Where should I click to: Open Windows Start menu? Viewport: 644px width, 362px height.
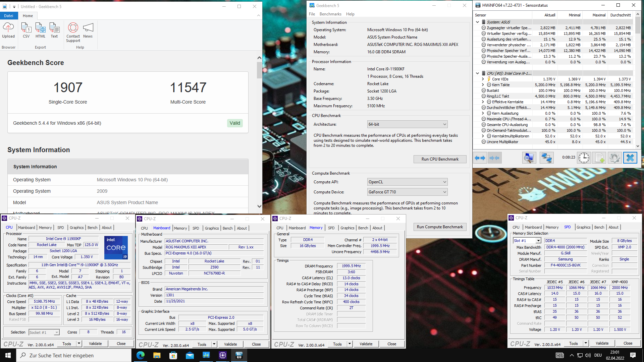(8, 355)
